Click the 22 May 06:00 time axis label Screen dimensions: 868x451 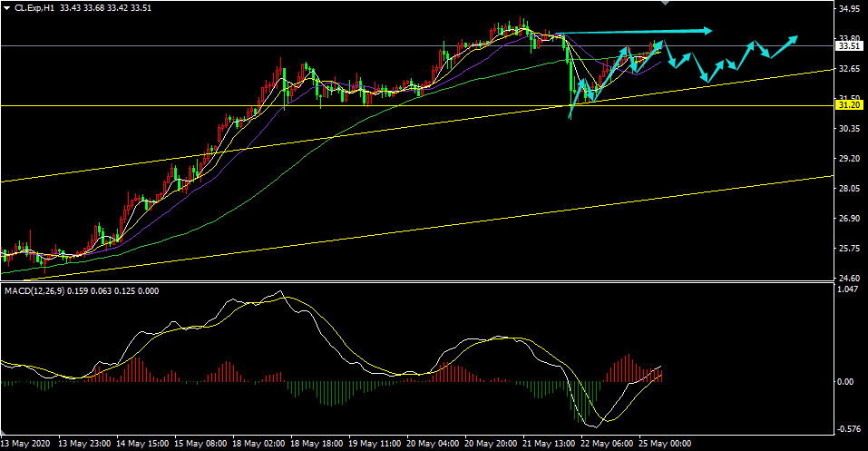tap(607, 444)
